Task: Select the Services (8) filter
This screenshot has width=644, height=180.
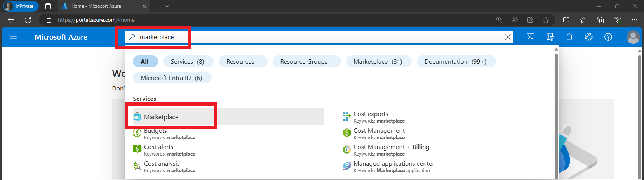Action: pos(187,61)
